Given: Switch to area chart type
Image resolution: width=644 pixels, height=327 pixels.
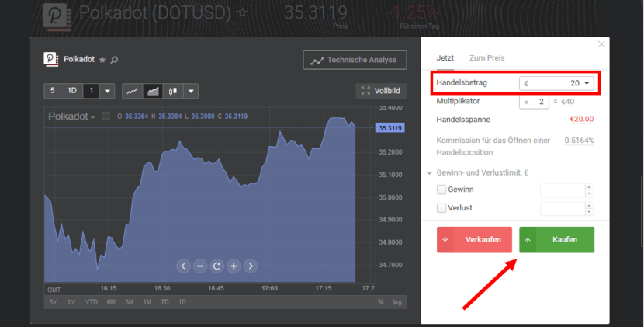Looking at the screenshot, I should 153,91.
